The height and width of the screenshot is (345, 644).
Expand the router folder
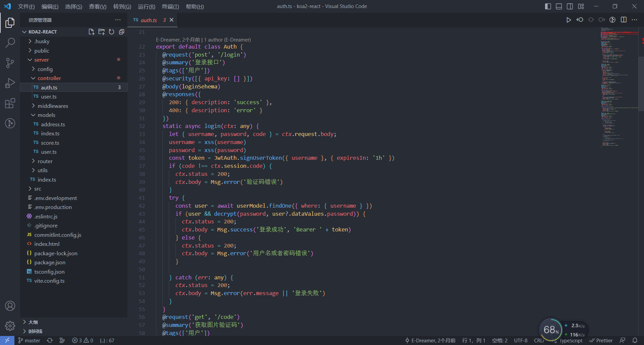click(x=45, y=161)
